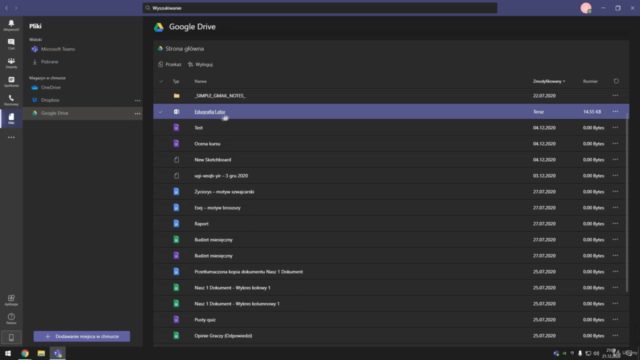Image resolution: width=640 pixels, height=360 pixels.
Task: Open the ellipsis menu for Ocena kursu row
Action: (615, 143)
